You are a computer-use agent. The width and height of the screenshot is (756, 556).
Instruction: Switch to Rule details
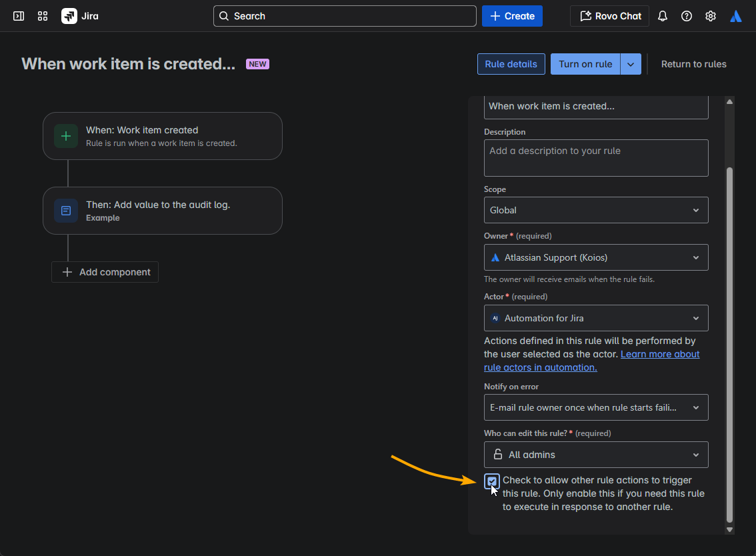pos(511,63)
